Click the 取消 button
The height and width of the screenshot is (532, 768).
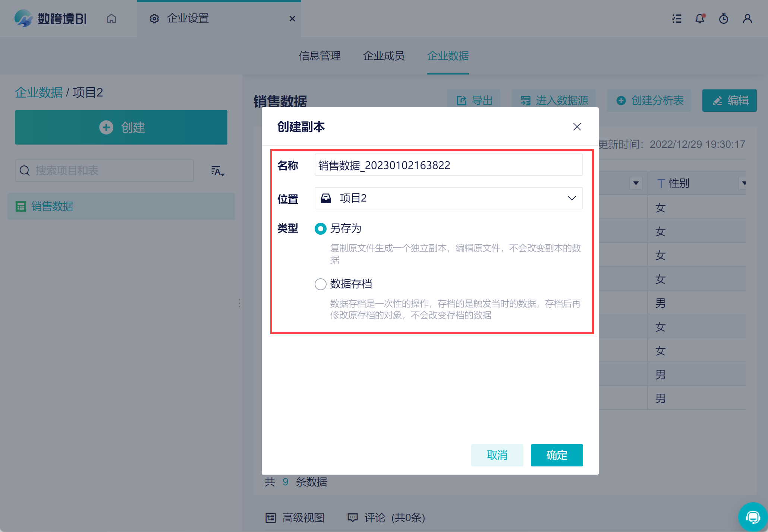click(497, 455)
